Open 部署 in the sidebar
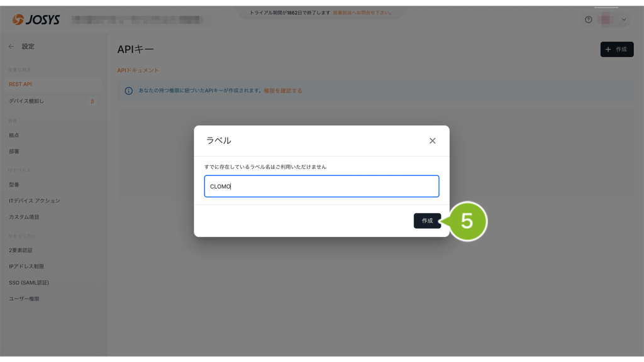The image size is (644, 362). tap(14, 151)
